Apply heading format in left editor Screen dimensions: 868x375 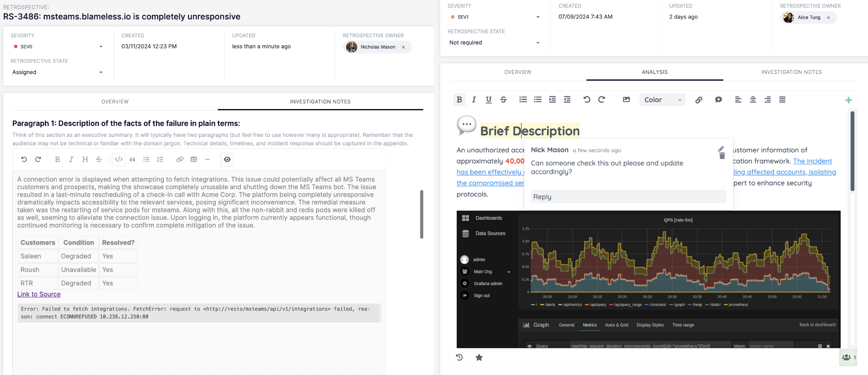pos(85,159)
